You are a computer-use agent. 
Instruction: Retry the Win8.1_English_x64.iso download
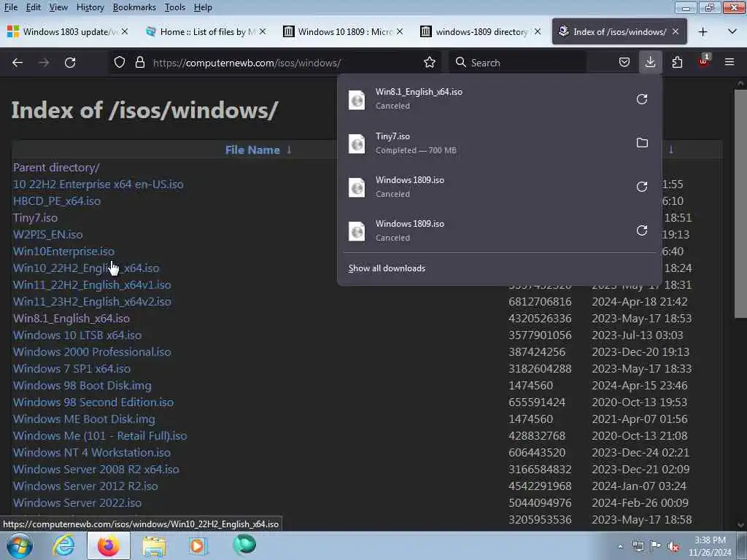pyautogui.click(x=642, y=99)
